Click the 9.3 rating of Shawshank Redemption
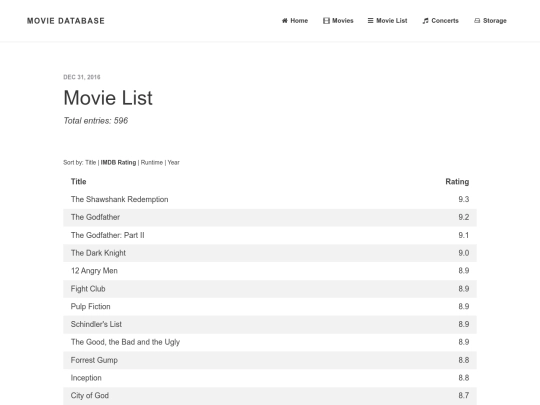This screenshot has height=405, width=540. [464, 199]
